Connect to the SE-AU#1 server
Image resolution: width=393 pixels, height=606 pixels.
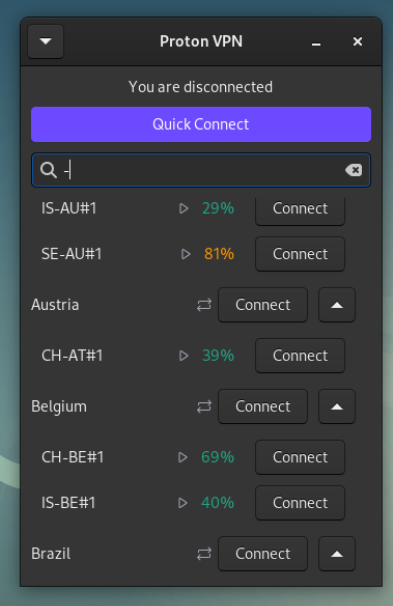click(300, 254)
